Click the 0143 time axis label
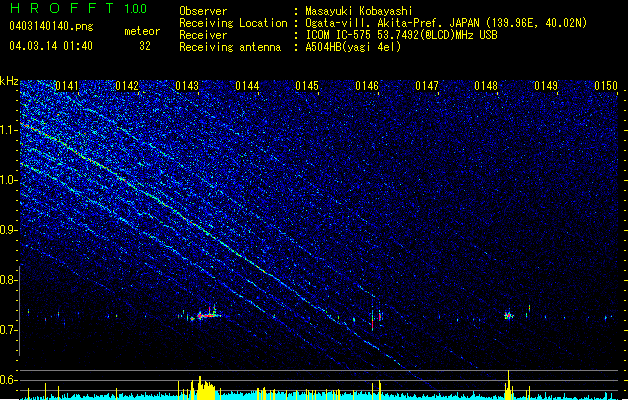 pos(187,86)
